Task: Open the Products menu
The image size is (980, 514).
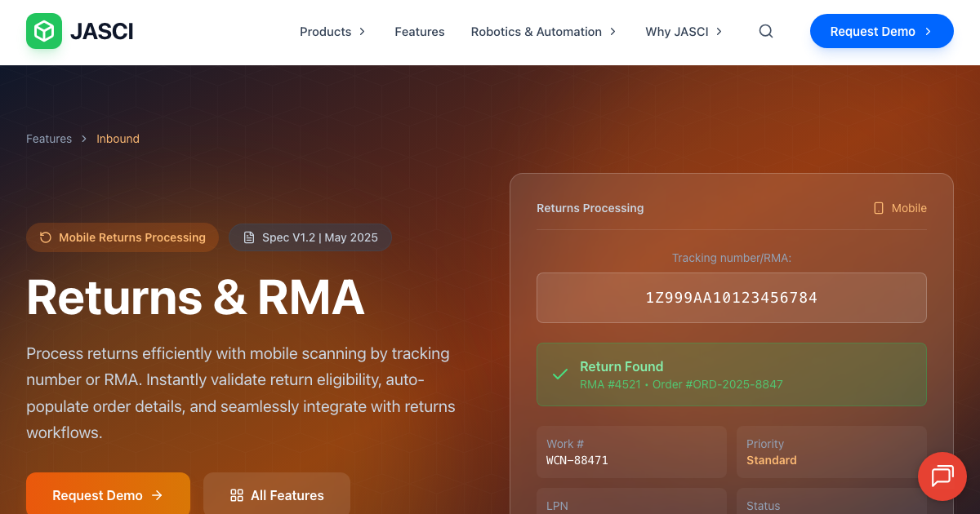Action: (x=332, y=32)
